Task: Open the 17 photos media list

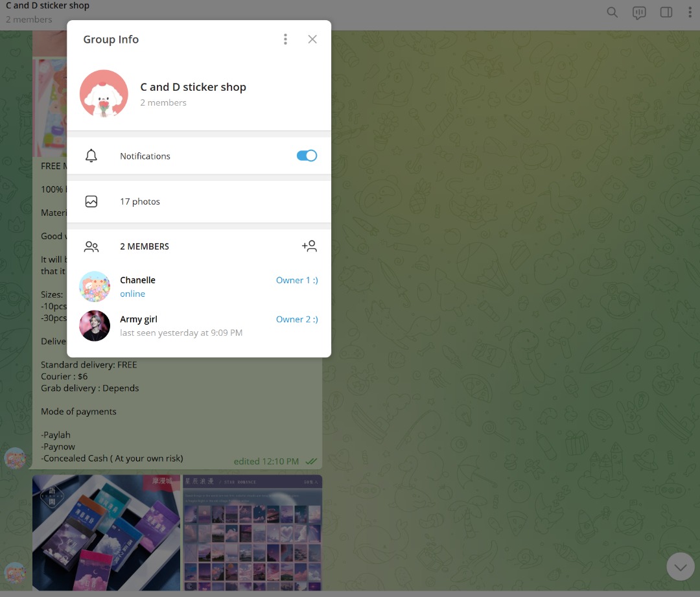Action: pos(140,202)
